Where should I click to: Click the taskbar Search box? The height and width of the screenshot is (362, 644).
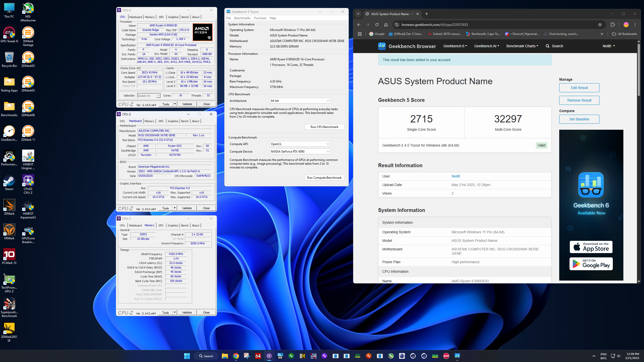click(x=206, y=356)
